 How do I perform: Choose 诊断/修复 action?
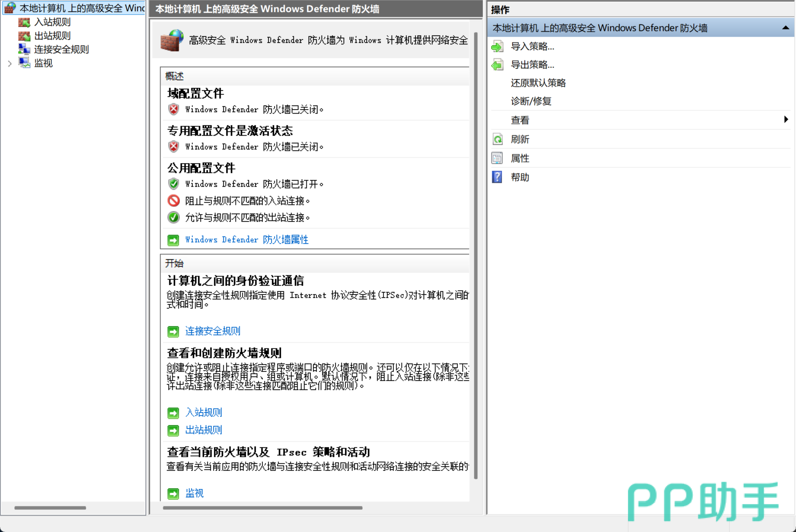click(531, 101)
